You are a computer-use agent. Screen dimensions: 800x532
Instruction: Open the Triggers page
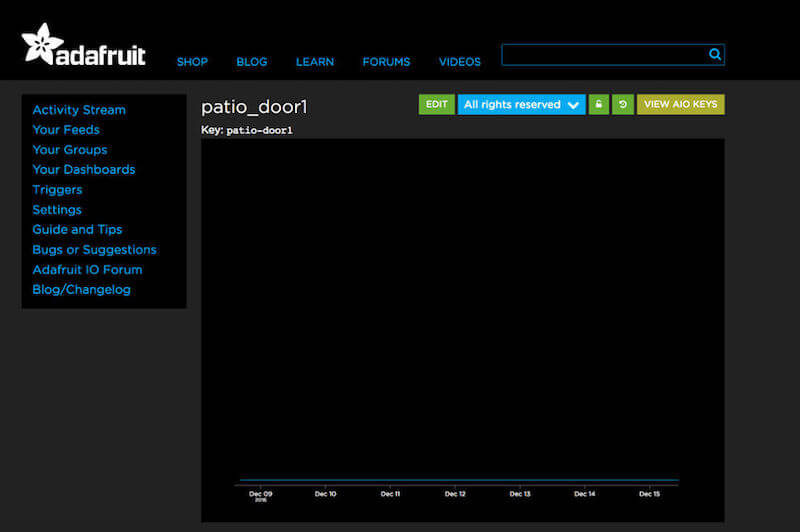pyautogui.click(x=57, y=190)
